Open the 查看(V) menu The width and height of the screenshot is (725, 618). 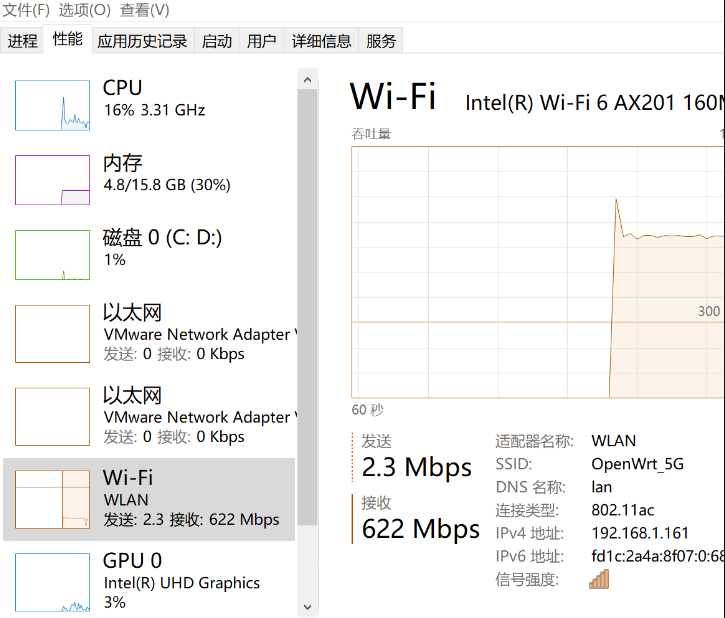pyautogui.click(x=144, y=10)
